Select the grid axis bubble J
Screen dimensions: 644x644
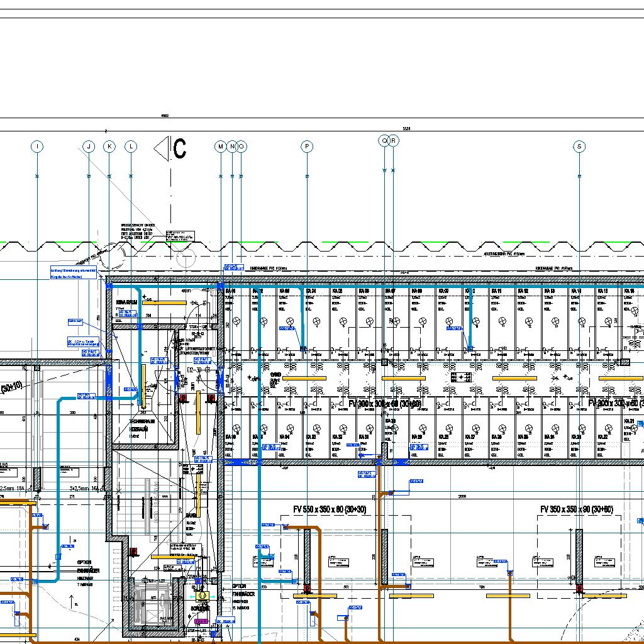(89, 147)
